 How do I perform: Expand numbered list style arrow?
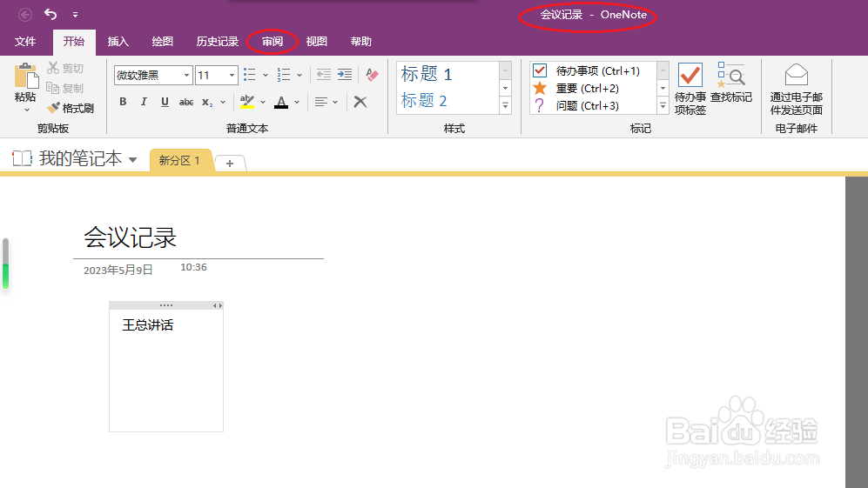click(299, 76)
